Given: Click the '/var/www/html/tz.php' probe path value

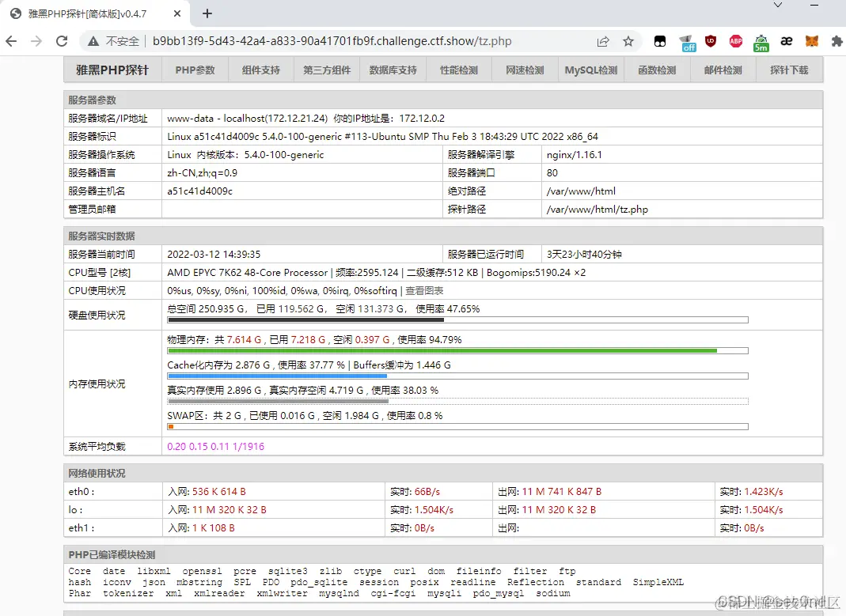Looking at the screenshot, I should [x=598, y=209].
